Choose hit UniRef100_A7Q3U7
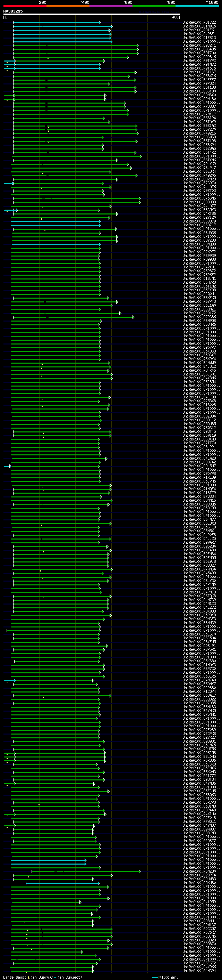The image size is (222, 980). 199,106
